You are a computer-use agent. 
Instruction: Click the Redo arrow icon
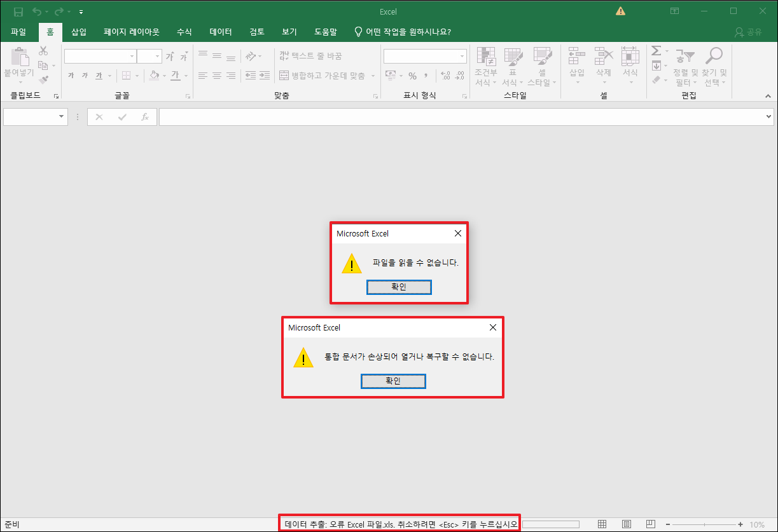click(x=59, y=11)
